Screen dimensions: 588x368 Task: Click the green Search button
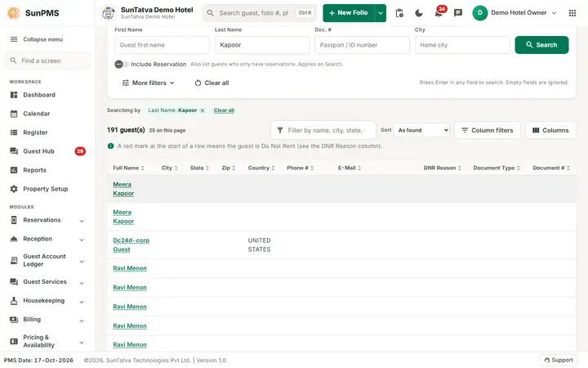(541, 45)
